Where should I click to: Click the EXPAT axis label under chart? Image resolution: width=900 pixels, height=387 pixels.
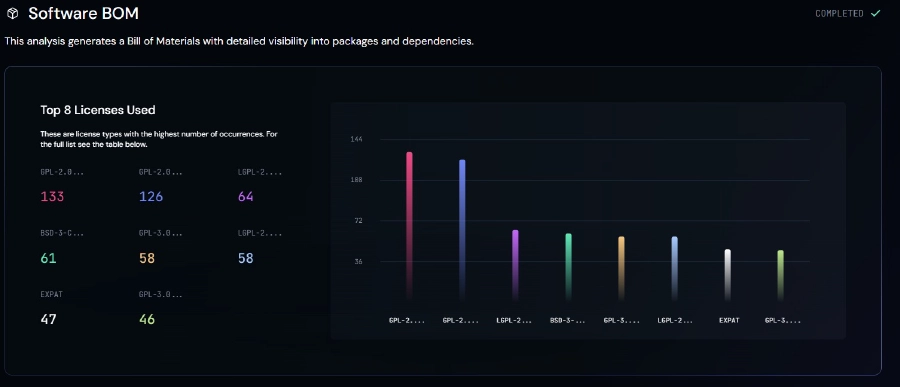coord(729,320)
